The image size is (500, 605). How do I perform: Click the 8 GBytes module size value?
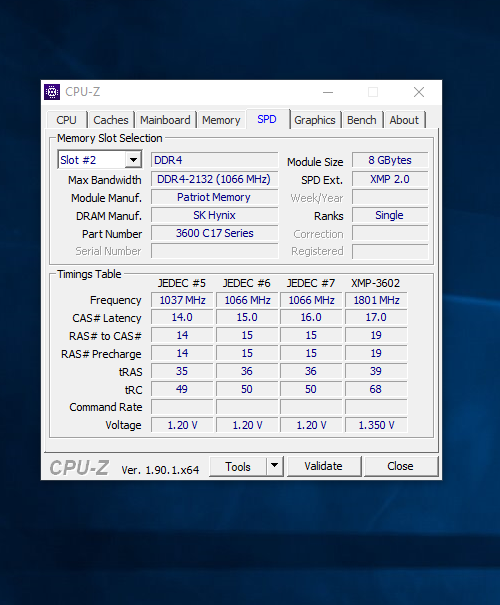tap(390, 160)
